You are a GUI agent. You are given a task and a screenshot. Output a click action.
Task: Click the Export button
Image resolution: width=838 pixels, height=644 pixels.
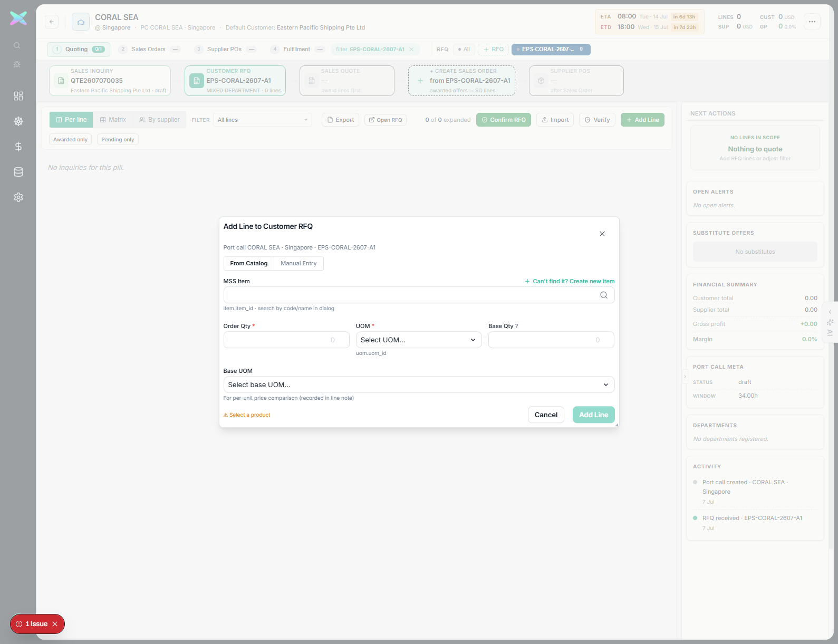[x=340, y=120]
